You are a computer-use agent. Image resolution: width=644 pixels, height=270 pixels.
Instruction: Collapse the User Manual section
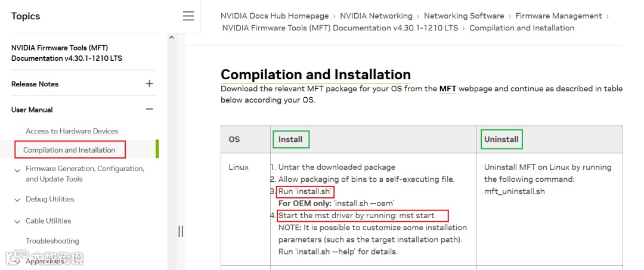(x=149, y=110)
